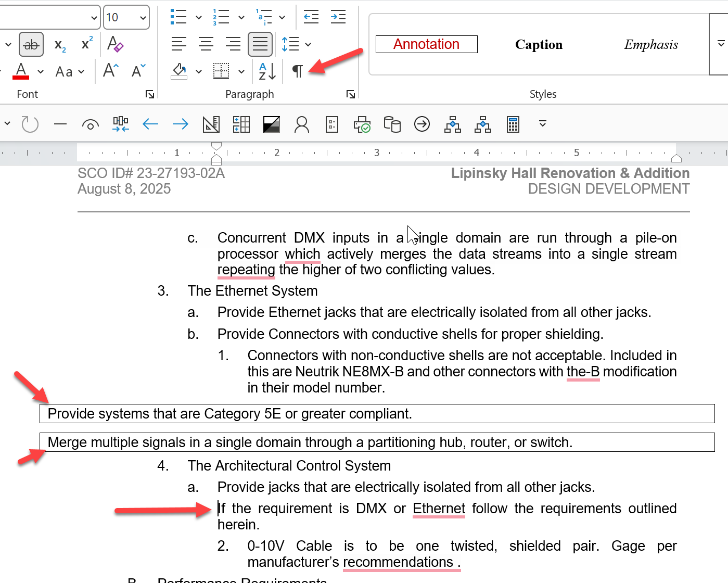Clear all formatting
The width and height of the screenshot is (728, 583).
click(x=115, y=44)
